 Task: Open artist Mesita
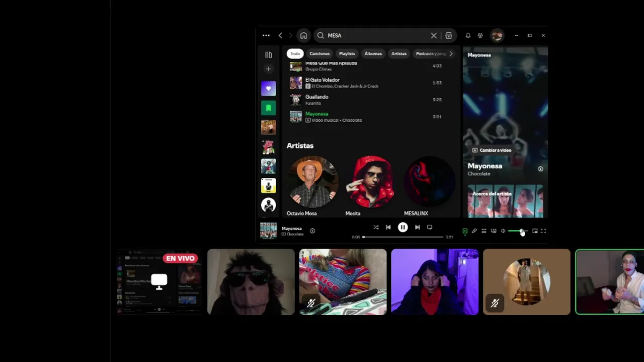372,187
